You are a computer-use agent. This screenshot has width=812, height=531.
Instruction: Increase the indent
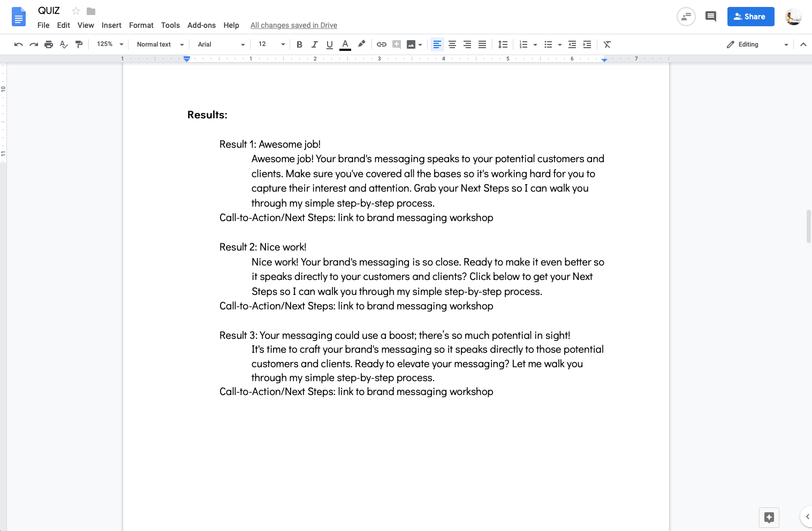click(587, 44)
